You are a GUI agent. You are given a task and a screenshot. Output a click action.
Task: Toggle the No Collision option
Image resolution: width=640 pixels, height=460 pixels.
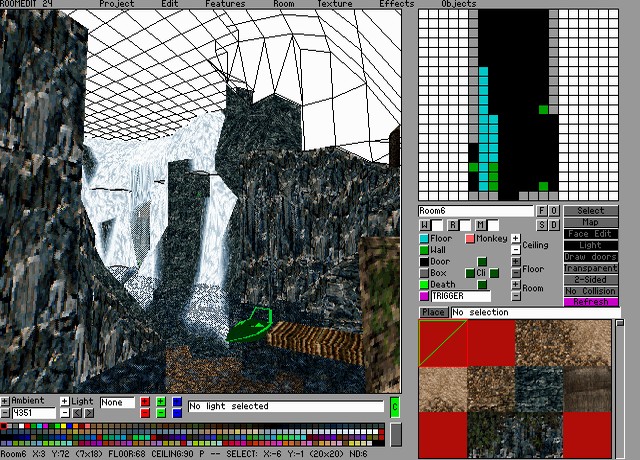coord(591,291)
